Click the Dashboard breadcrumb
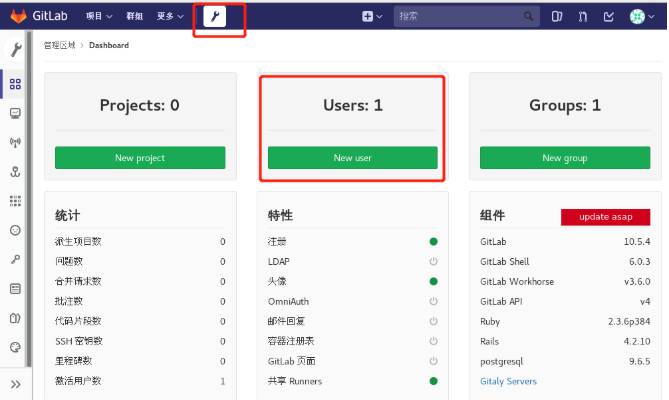Viewport: 669px width, 400px height. (109, 45)
